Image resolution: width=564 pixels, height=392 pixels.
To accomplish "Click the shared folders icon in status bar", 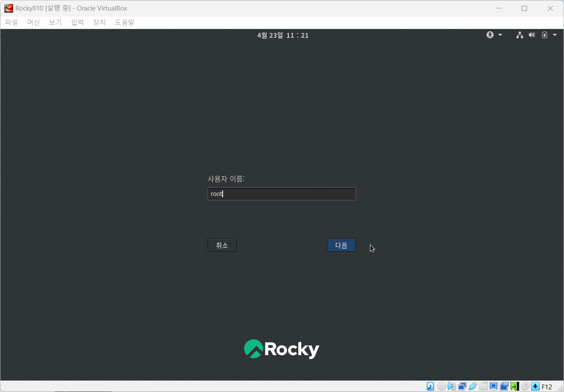I will [x=483, y=386].
